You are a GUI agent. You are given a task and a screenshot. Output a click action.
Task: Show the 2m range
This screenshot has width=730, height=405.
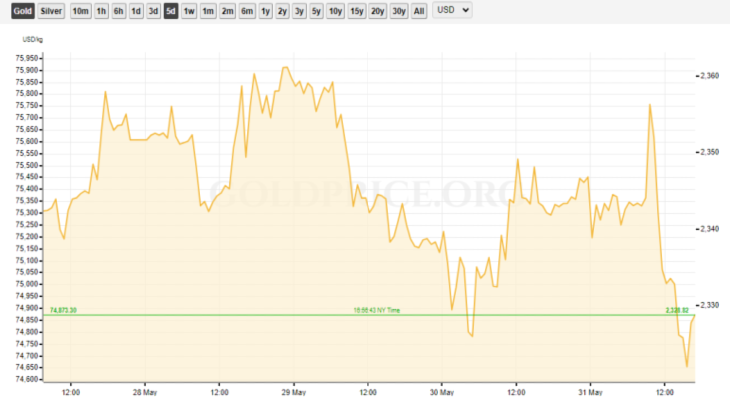(227, 11)
